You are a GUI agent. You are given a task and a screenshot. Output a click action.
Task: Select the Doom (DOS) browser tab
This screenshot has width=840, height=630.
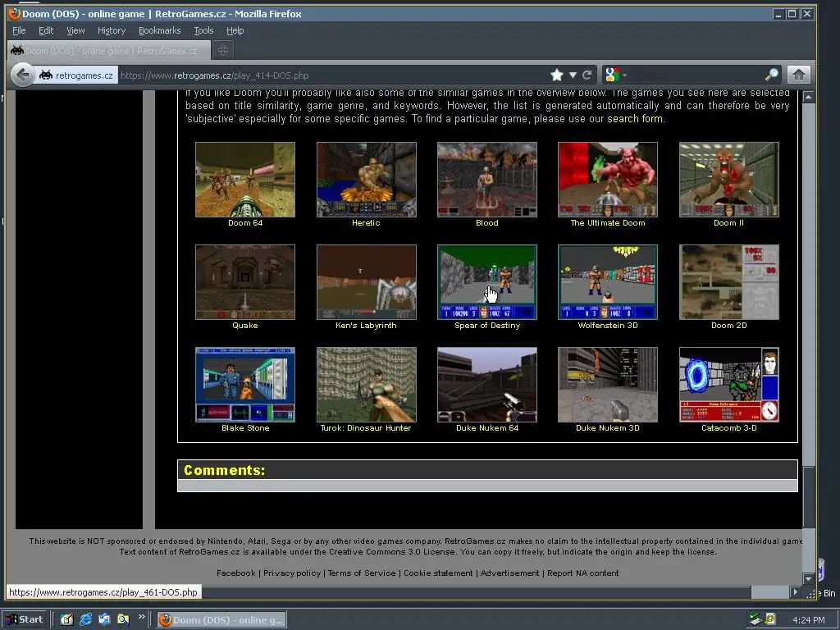107,50
